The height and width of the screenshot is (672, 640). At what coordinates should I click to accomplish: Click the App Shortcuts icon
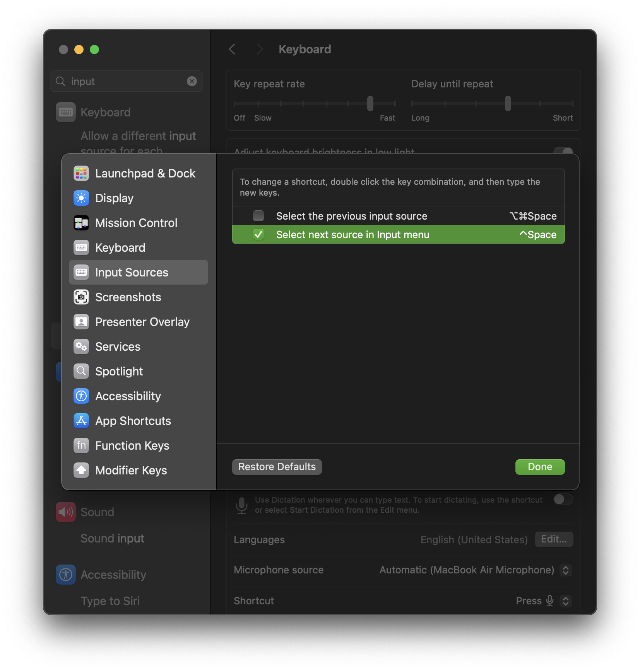click(81, 421)
